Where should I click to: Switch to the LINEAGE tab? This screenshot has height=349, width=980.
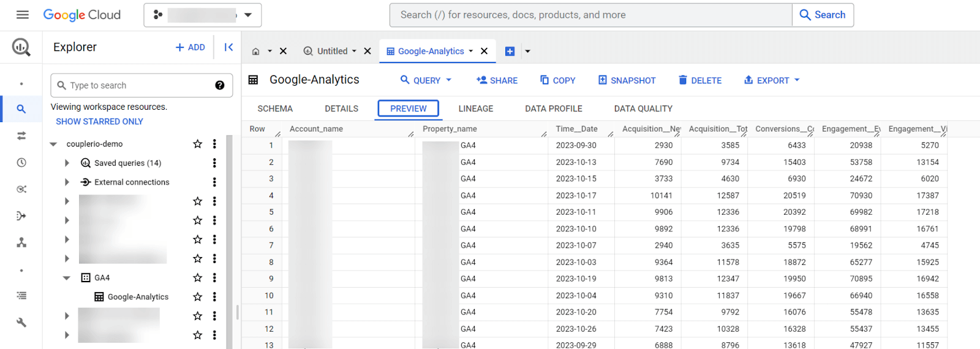tap(476, 109)
